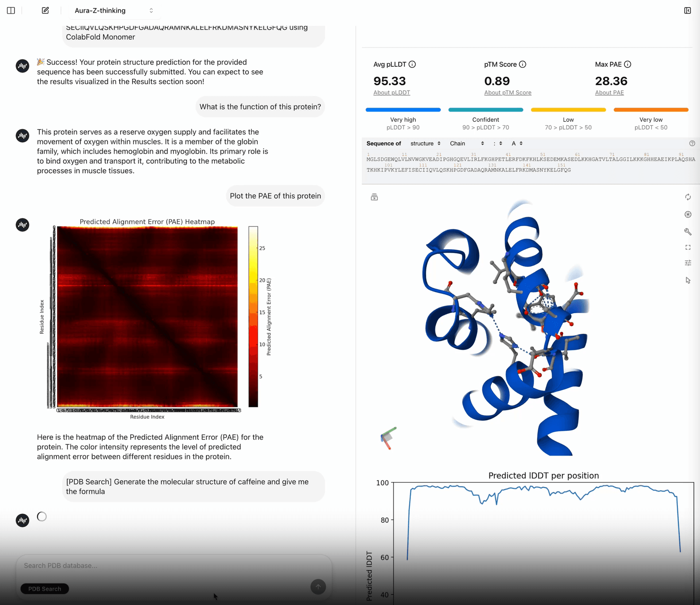The height and width of the screenshot is (605, 700).
Task: Start a new chat with compose icon
Action: [x=45, y=11]
